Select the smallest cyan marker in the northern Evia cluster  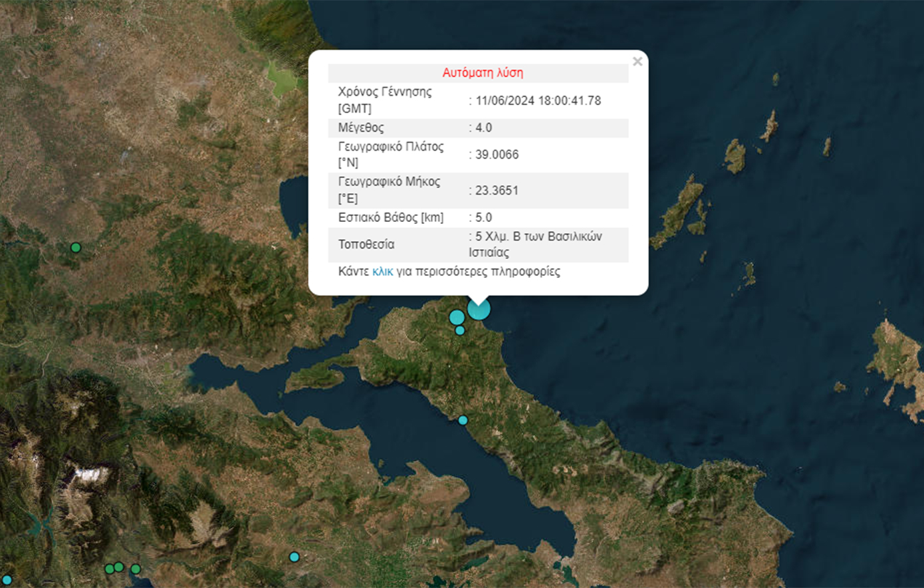pos(460,330)
